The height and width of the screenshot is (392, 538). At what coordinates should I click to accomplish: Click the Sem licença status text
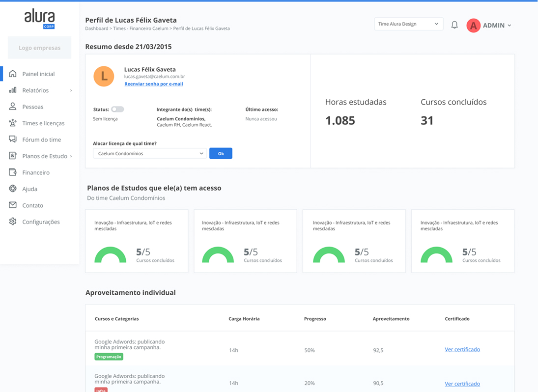[105, 119]
